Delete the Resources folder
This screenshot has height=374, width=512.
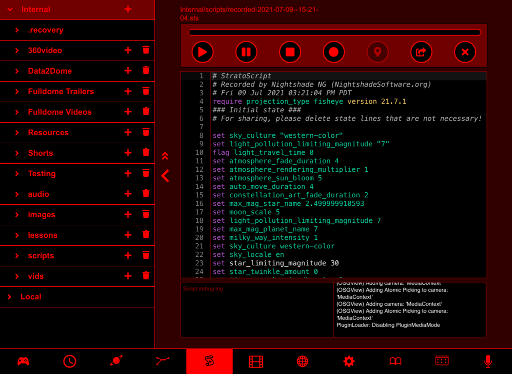[146, 132]
